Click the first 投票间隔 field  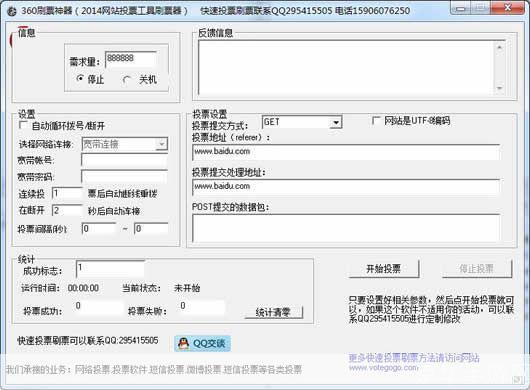click(x=99, y=229)
